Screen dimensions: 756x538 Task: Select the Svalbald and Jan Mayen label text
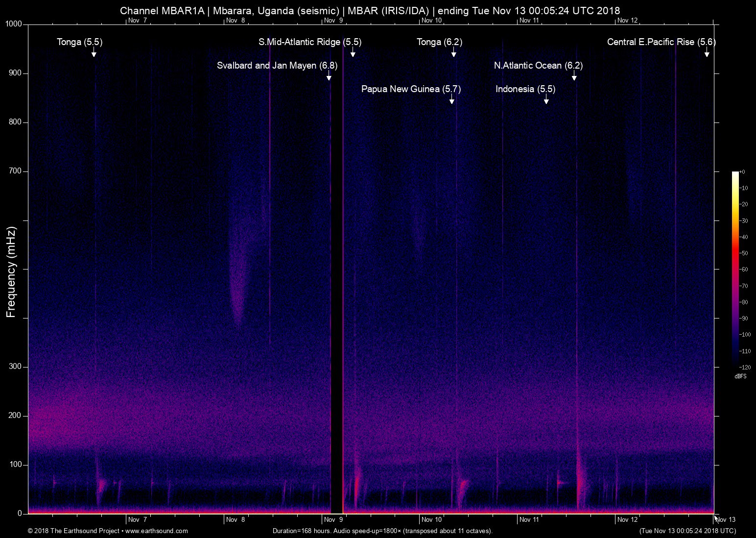point(277,65)
